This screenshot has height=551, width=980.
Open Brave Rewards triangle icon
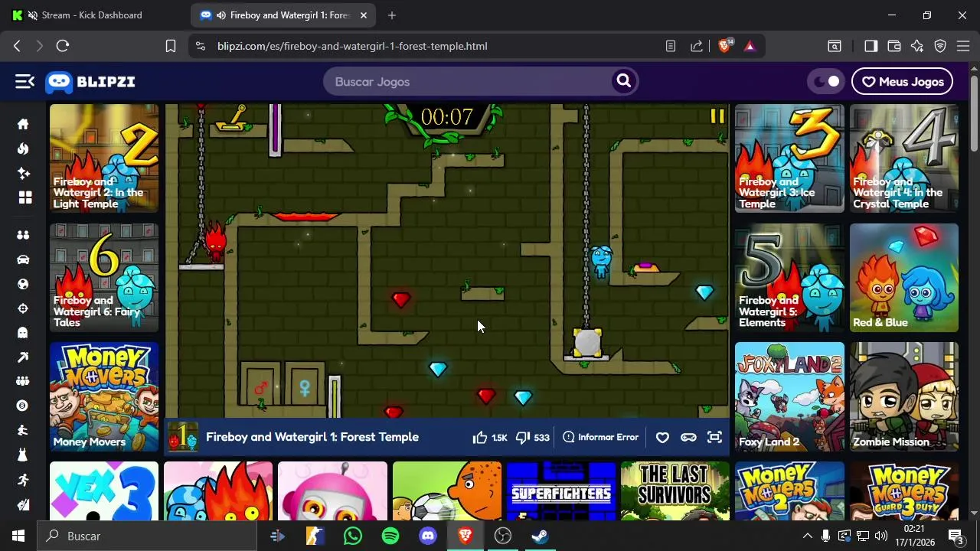click(750, 46)
